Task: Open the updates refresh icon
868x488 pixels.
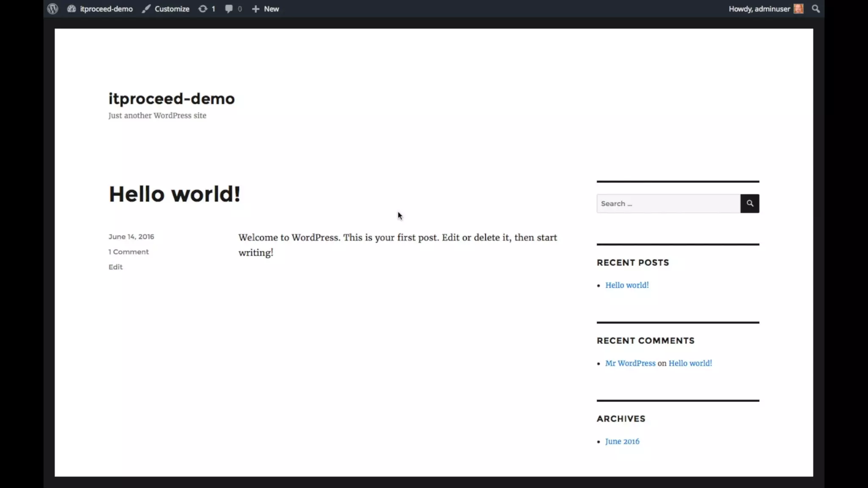Action: click(x=203, y=8)
